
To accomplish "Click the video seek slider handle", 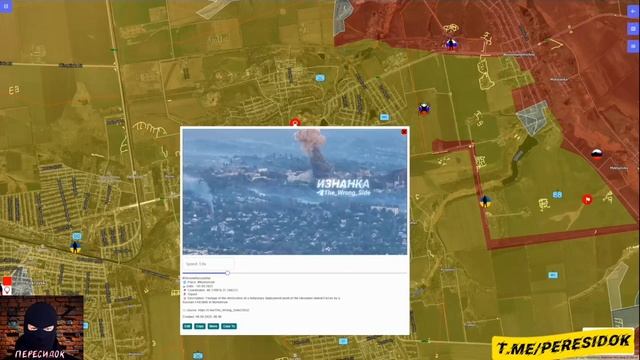I will point(227,273).
